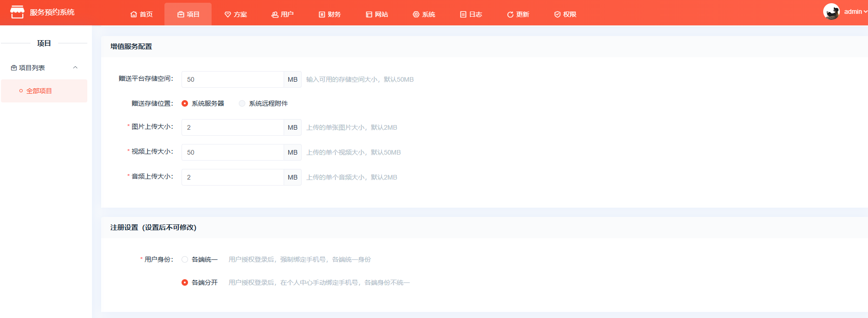868x318 pixels.
Task: Click the admin avatar picture
Action: 831,12
